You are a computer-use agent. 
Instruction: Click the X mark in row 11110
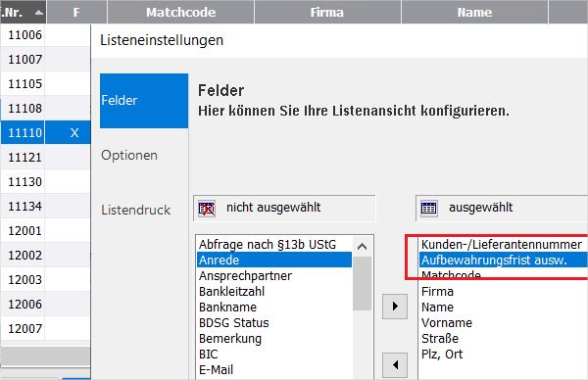[74, 132]
